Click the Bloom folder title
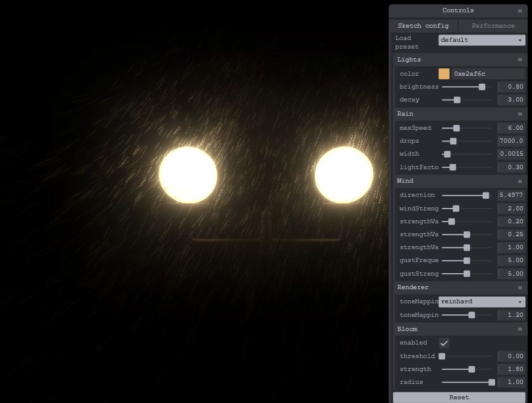The image size is (532, 403). (x=407, y=329)
